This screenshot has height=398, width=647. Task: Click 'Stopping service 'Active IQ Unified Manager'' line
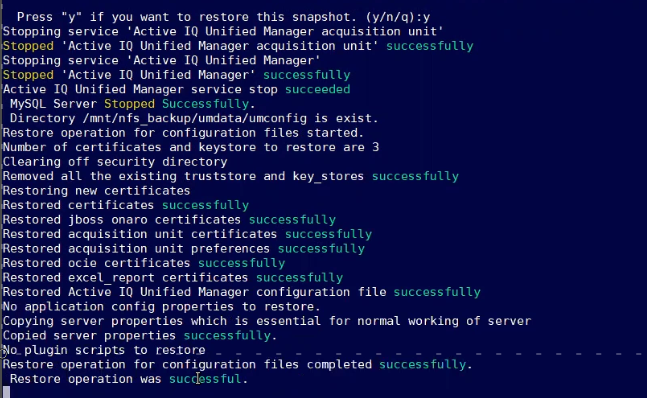point(162,61)
